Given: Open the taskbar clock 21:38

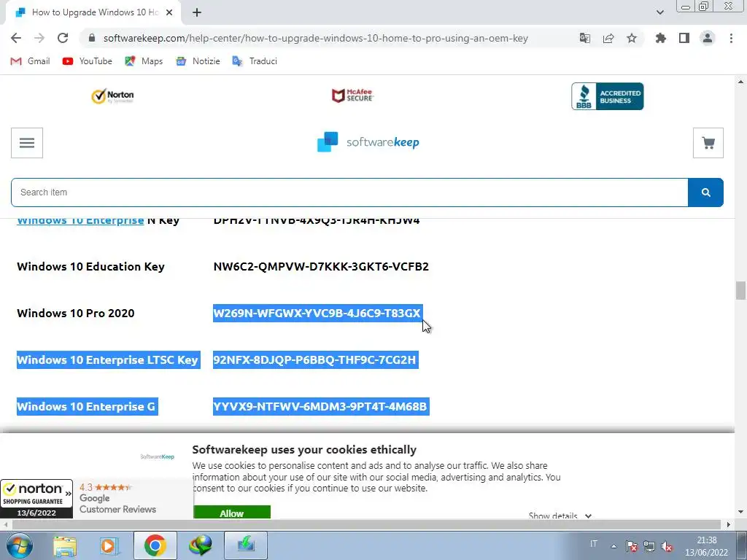Looking at the screenshot, I should (706, 546).
